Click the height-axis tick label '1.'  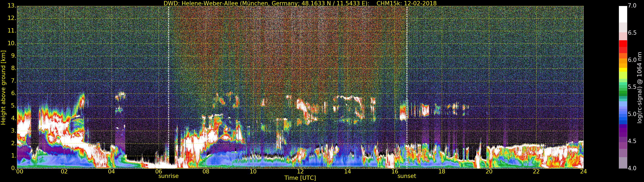(x=14, y=156)
